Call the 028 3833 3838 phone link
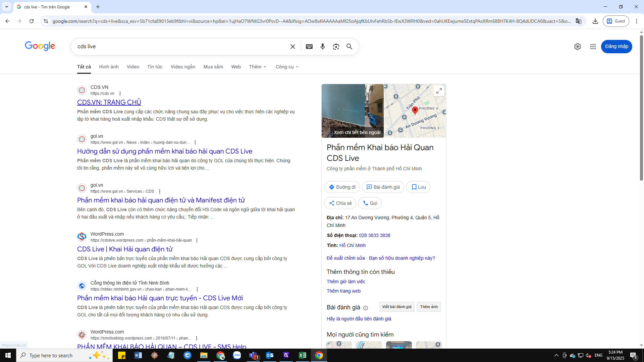 coord(374,235)
